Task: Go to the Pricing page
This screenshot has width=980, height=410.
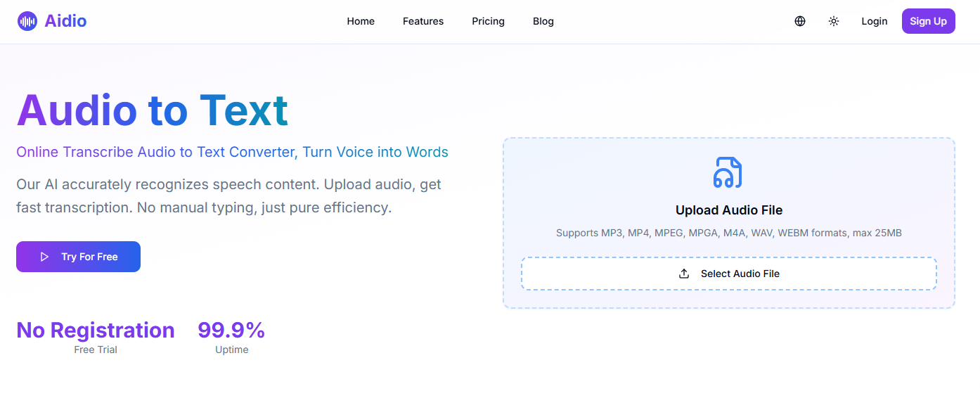Action: coord(488,21)
